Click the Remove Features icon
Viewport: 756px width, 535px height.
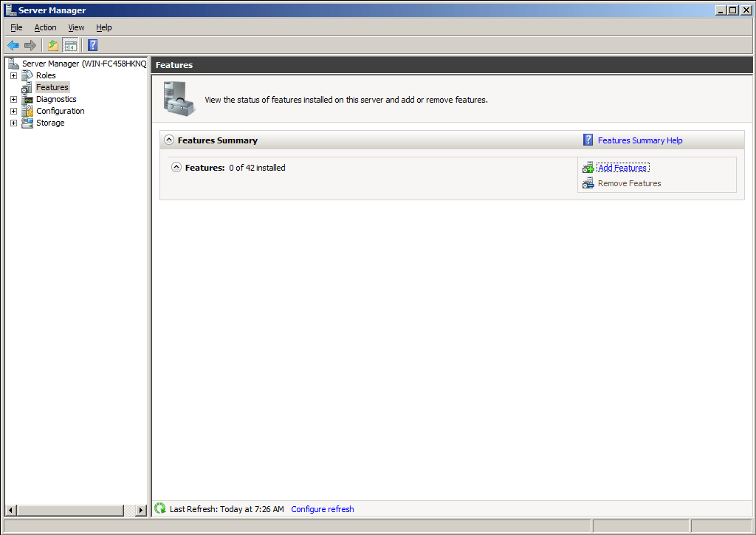click(x=588, y=183)
